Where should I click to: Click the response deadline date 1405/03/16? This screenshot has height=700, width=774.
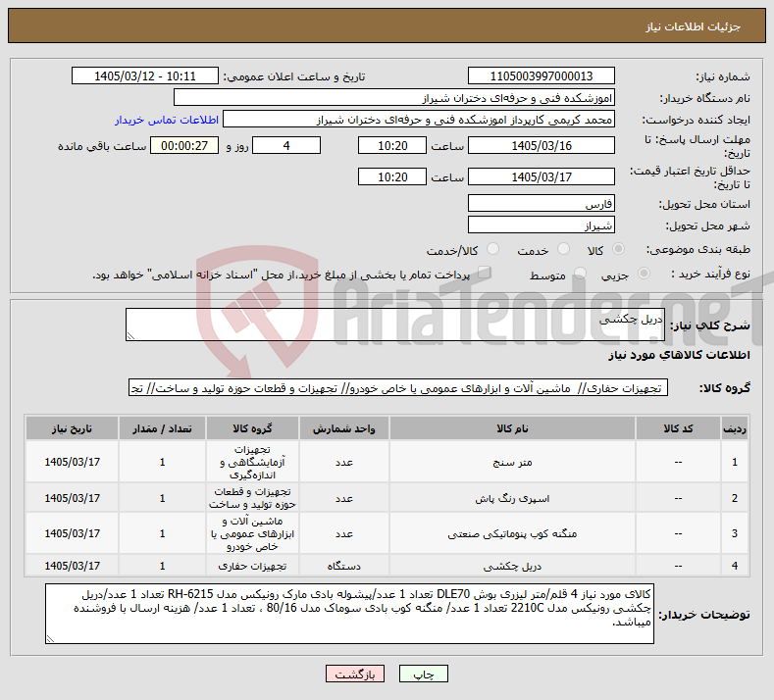click(x=541, y=145)
